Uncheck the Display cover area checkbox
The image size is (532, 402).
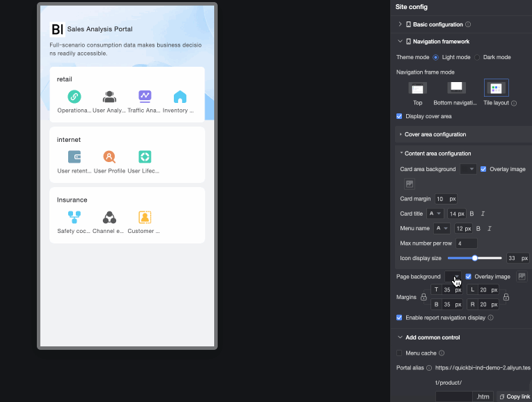point(399,116)
